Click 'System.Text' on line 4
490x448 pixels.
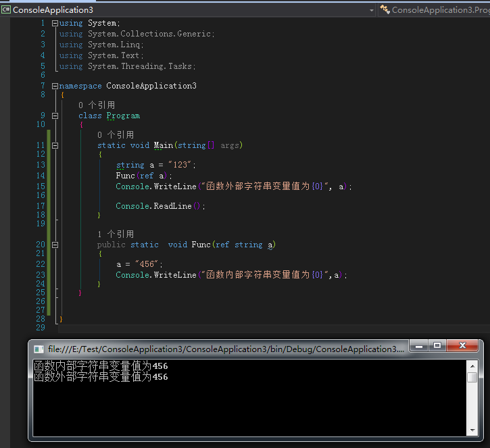click(114, 55)
